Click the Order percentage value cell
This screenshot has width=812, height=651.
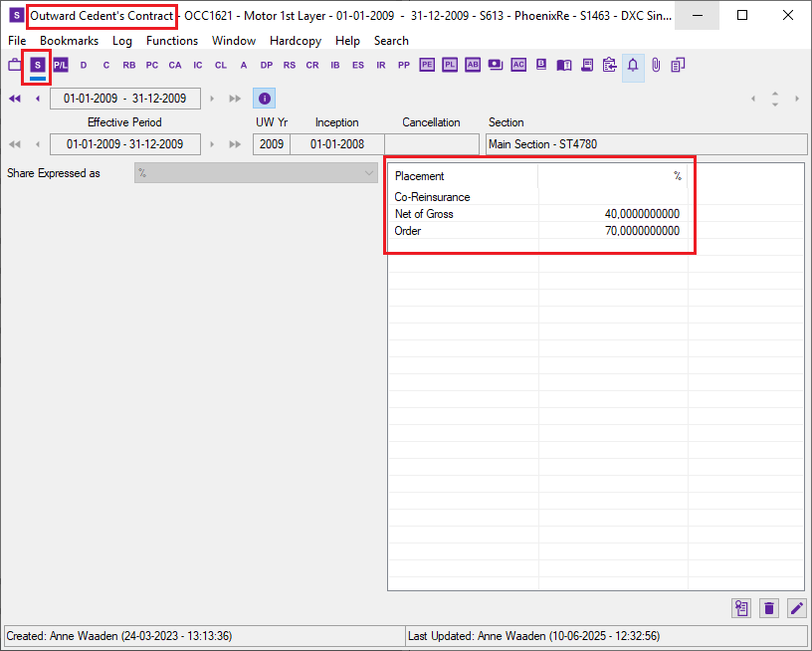click(612, 231)
